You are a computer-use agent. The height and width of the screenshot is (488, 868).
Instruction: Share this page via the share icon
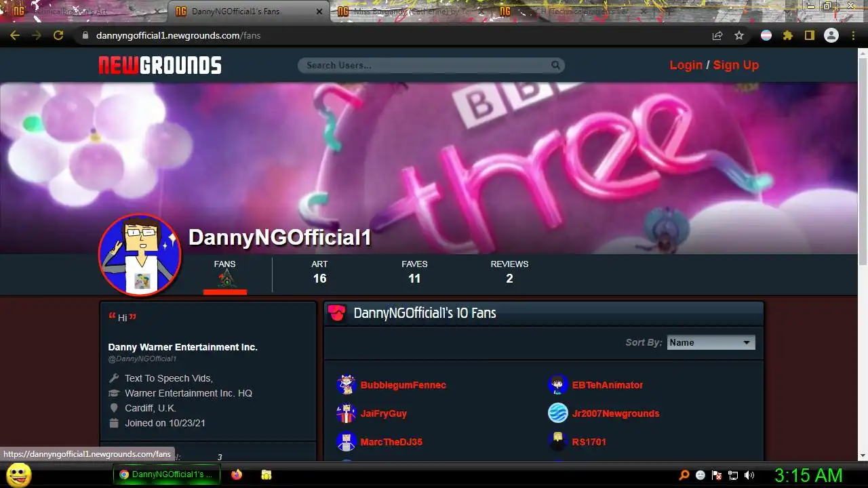[717, 35]
